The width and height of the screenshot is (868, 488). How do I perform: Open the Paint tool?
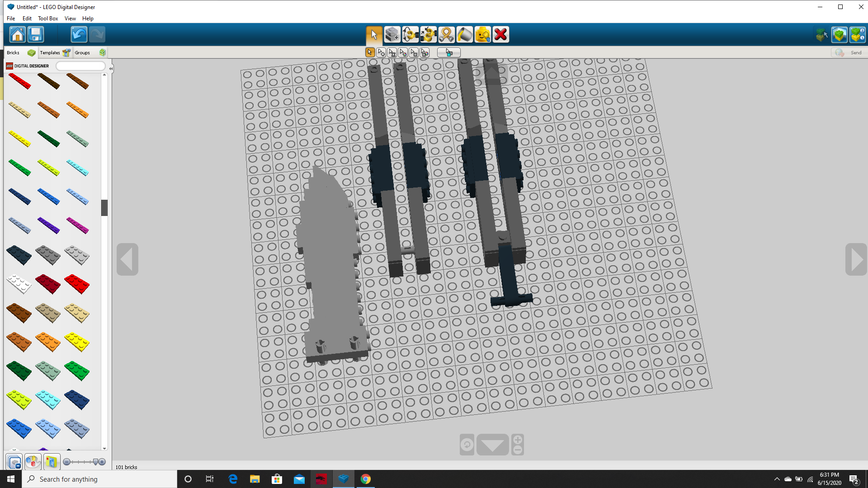[x=465, y=34]
